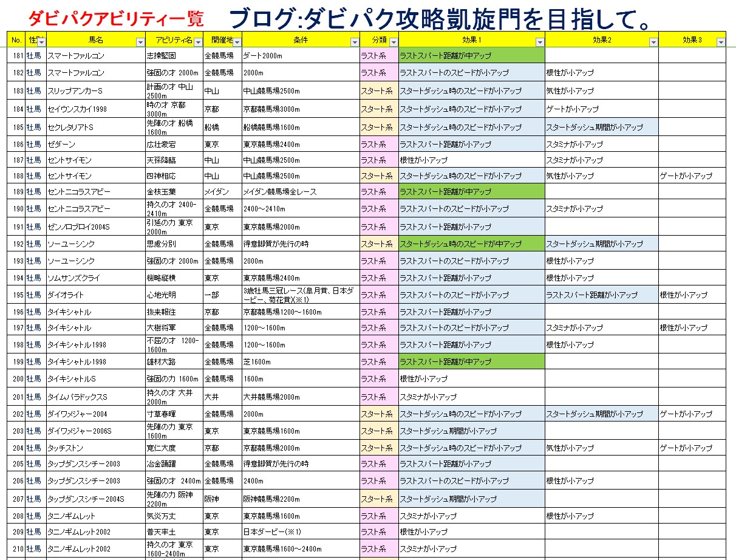
Task: Select condition cell 京都競馬場1200～1600m
Action: [x=301, y=312]
